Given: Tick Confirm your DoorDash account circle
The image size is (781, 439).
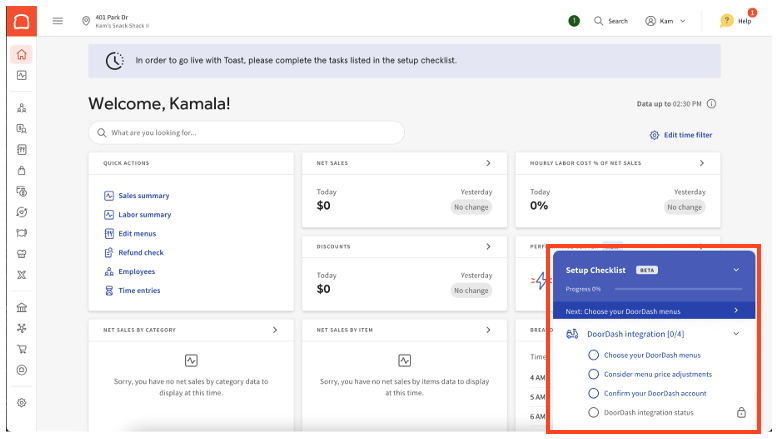Looking at the screenshot, I should click(594, 393).
